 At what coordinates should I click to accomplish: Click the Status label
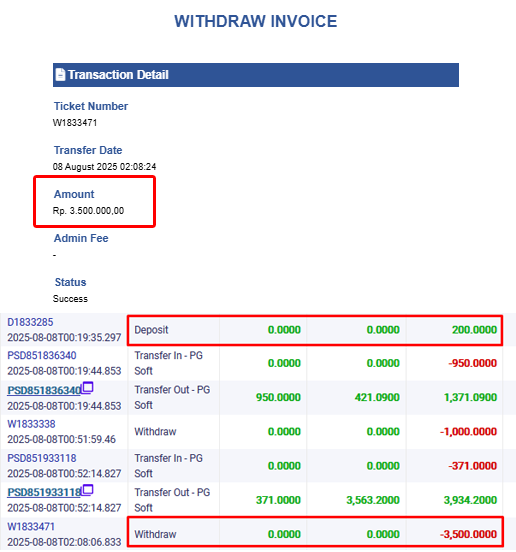click(x=70, y=282)
